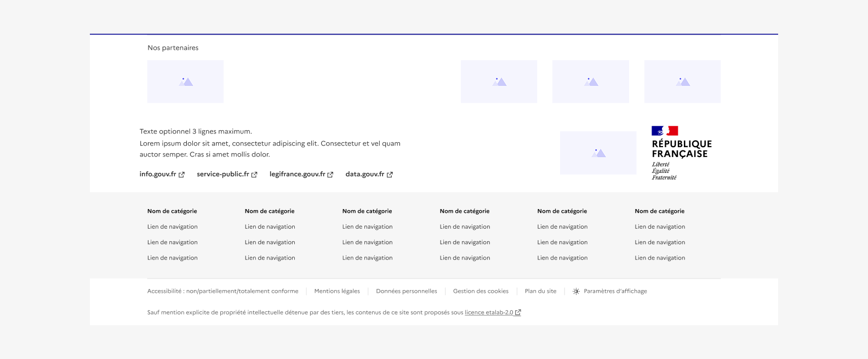Open the legifrance.gouv.fr link
Screen dimensions: 868x359
pos(297,174)
